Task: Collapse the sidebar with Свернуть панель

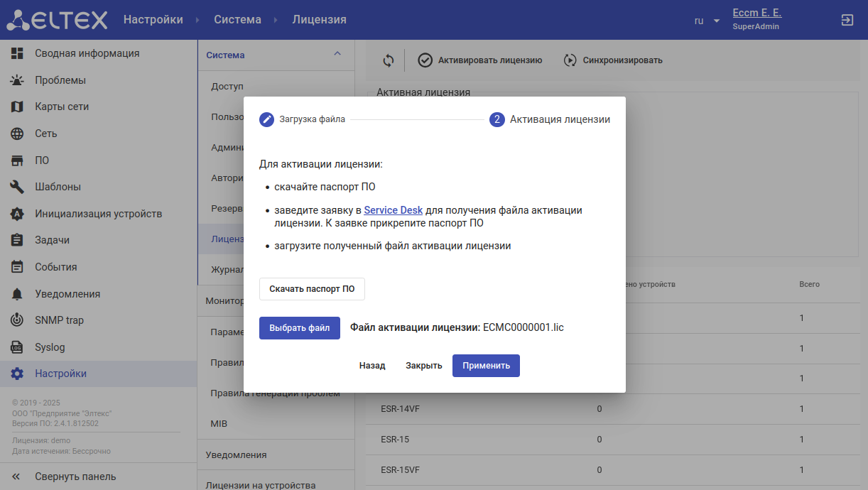Action: tap(64, 477)
